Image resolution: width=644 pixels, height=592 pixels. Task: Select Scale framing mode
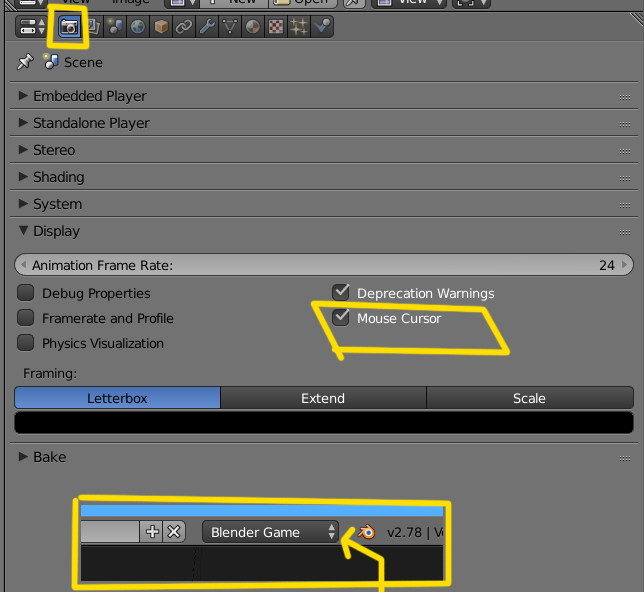530,398
